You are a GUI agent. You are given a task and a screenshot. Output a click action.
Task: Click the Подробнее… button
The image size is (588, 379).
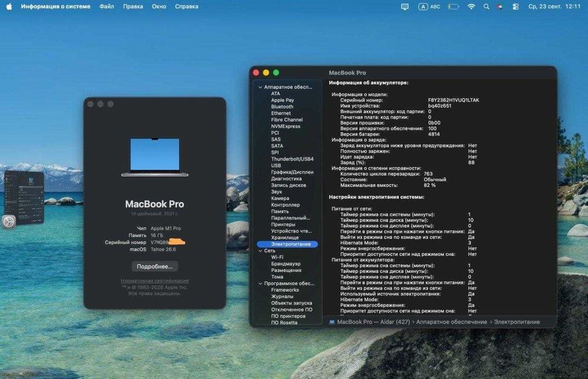[155, 266]
